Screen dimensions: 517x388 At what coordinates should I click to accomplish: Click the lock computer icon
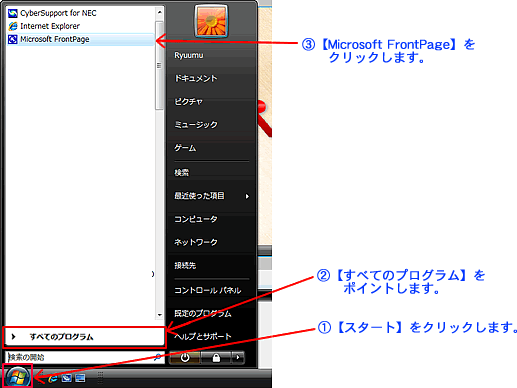[x=216, y=358]
